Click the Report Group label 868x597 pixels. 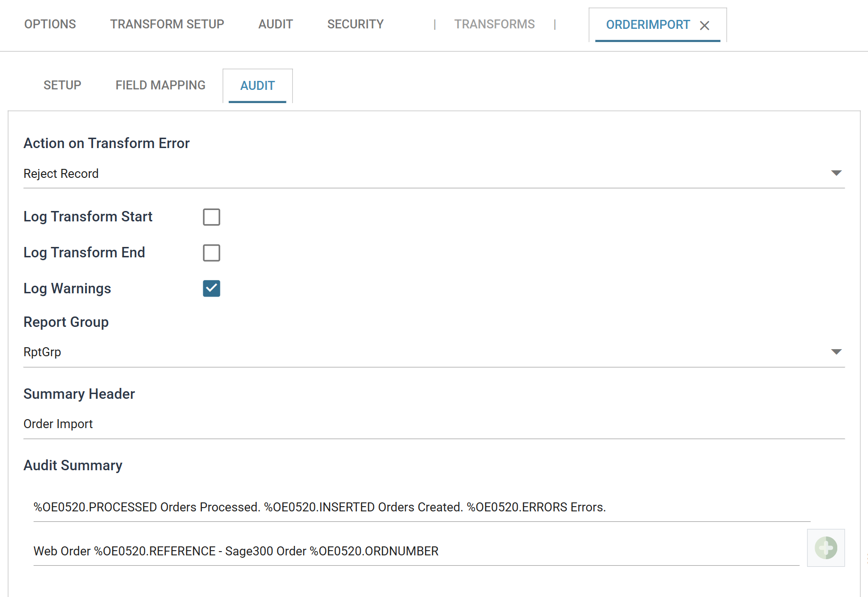tap(66, 322)
